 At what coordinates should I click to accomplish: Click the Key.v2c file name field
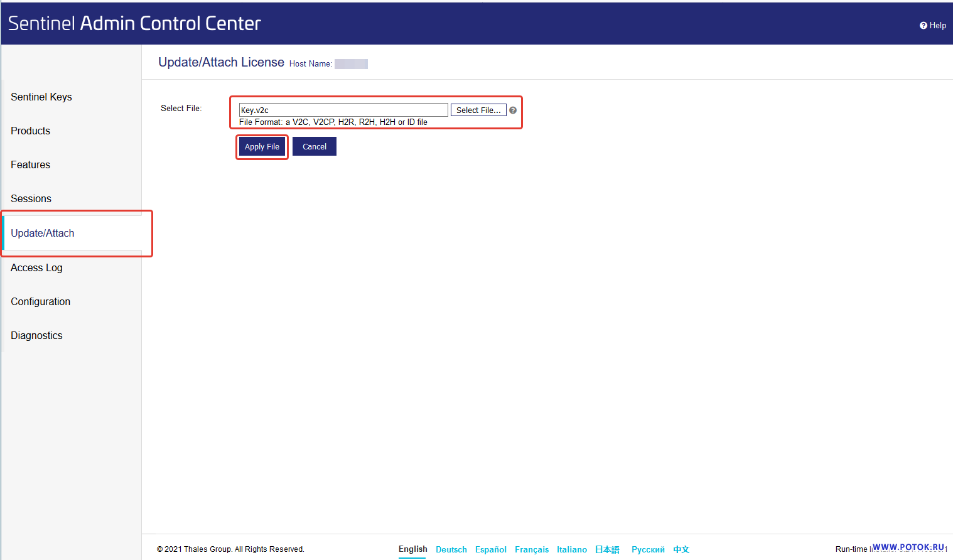[343, 110]
